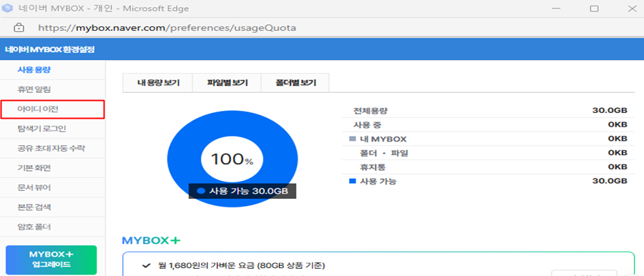The image size is (644, 276).
Task: Click the 네이버 MYBOX 환경설정 header title
Action: click(x=49, y=50)
